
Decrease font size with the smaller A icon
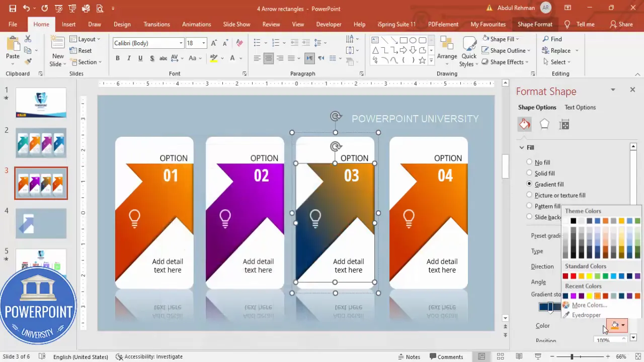[226, 43]
